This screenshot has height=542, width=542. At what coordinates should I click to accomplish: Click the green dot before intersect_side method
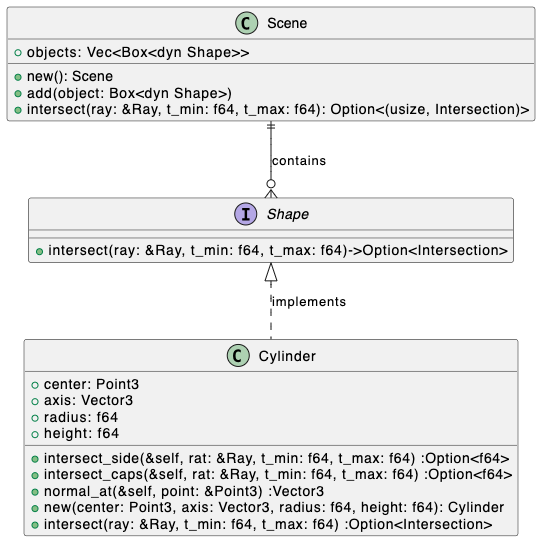[35, 459]
